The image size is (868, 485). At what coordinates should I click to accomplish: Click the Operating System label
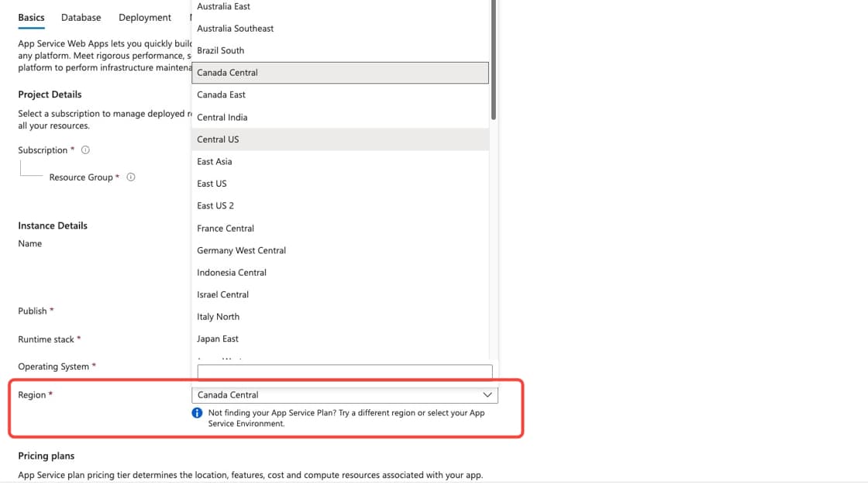[53, 366]
